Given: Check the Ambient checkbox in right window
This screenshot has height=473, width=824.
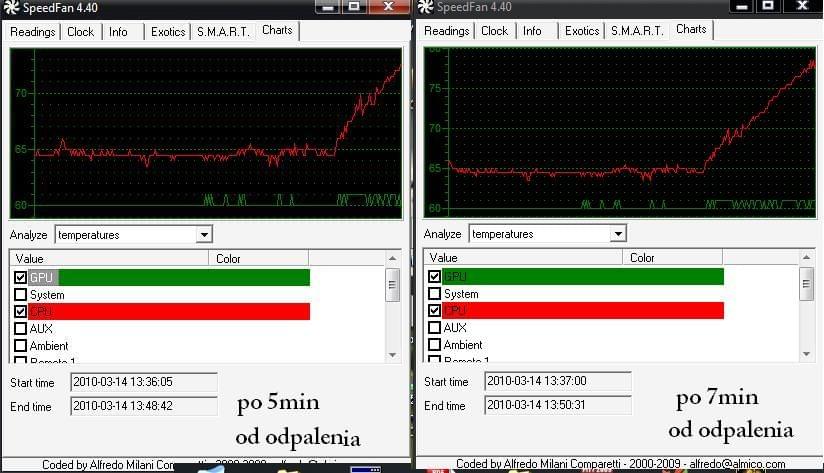Looking at the screenshot, I should click(435, 345).
